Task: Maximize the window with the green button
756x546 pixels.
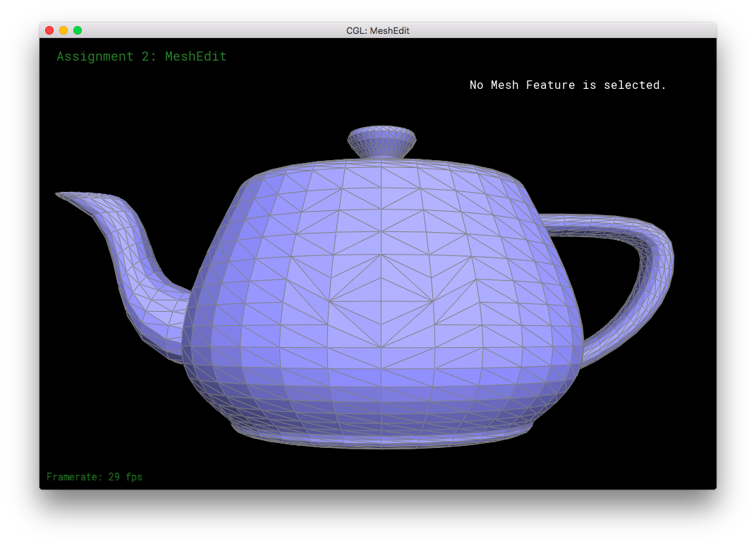Action: tap(77, 30)
